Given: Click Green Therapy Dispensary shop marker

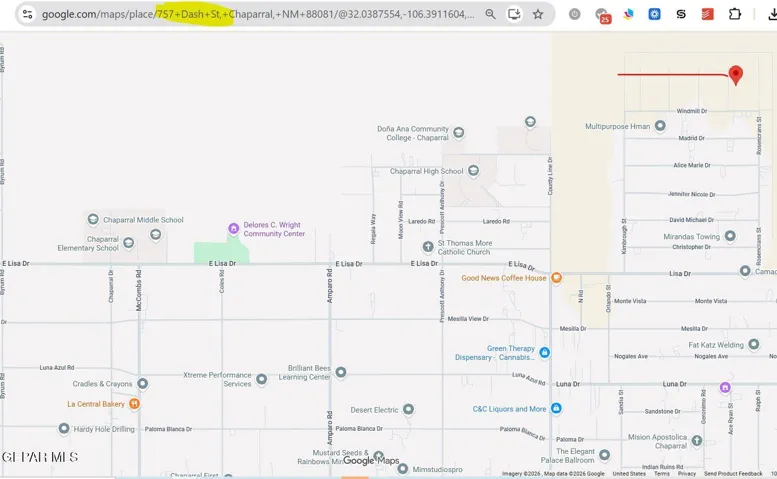Looking at the screenshot, I should pyautogui.click(x=545, y=352).
